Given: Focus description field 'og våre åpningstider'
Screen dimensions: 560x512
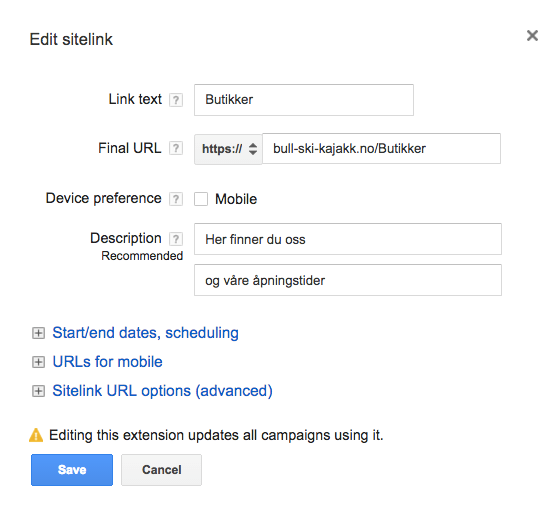Looking at the screenshot, I should point(348,280).
